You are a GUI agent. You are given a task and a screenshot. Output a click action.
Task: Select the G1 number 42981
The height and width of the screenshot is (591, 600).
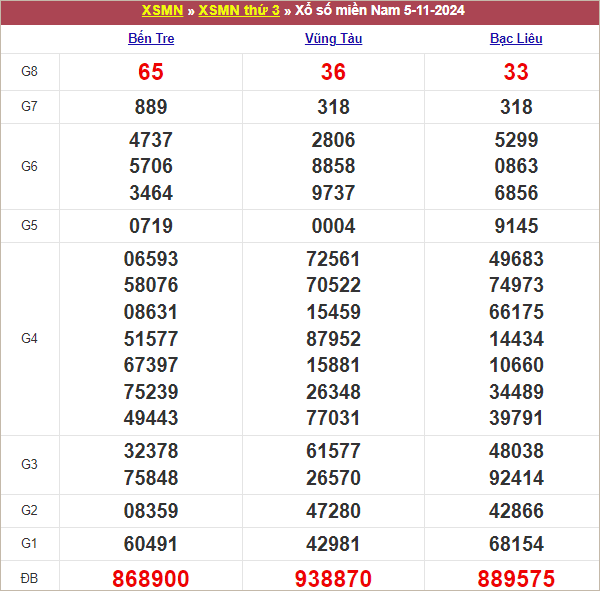pos(333,544)
